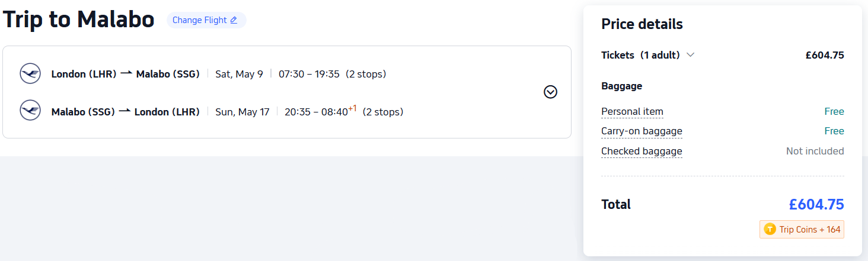868x261 pixels.
Task: Click the return (2 stops) text
Action: point(383,112)
